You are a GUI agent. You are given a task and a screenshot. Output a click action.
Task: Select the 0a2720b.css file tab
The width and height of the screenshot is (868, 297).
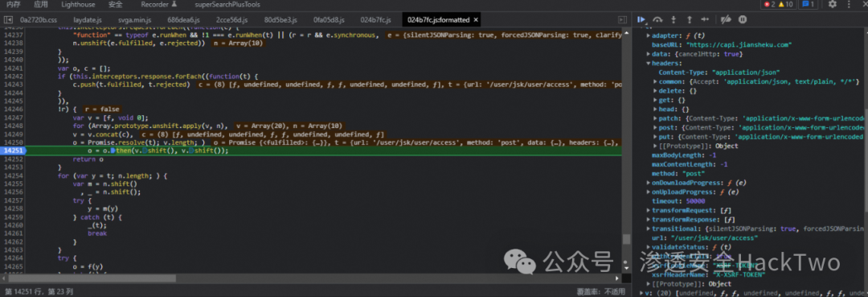[39, 20]
